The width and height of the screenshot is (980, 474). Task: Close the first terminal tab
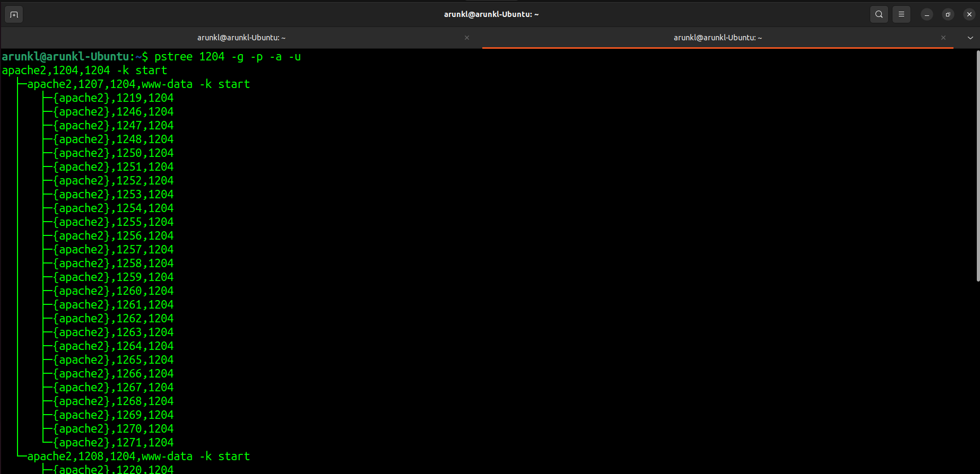[467, 38]
